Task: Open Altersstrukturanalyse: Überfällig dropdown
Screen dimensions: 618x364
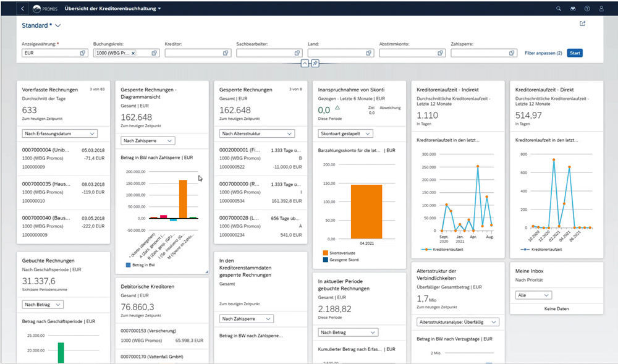Action: coord(457,322)
